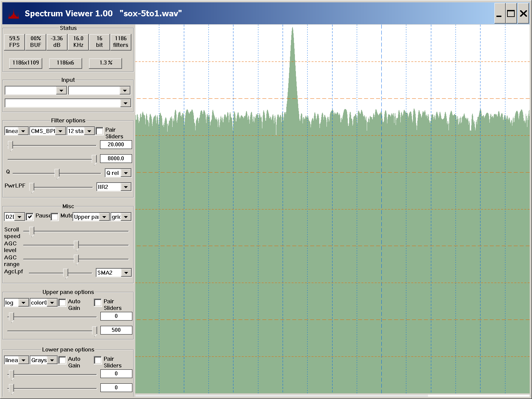
Task: Click the 1.3 % status button
Action: click(105, 63)
